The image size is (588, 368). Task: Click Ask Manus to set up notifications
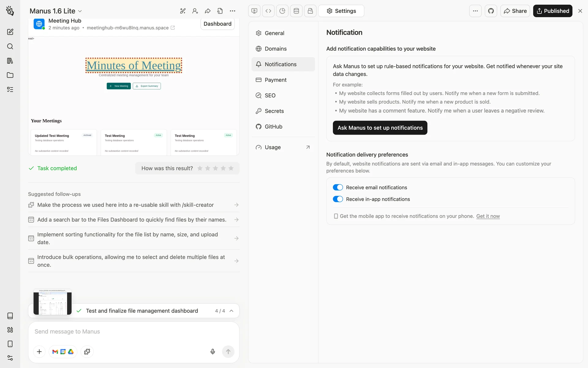(x=380, y=128)
